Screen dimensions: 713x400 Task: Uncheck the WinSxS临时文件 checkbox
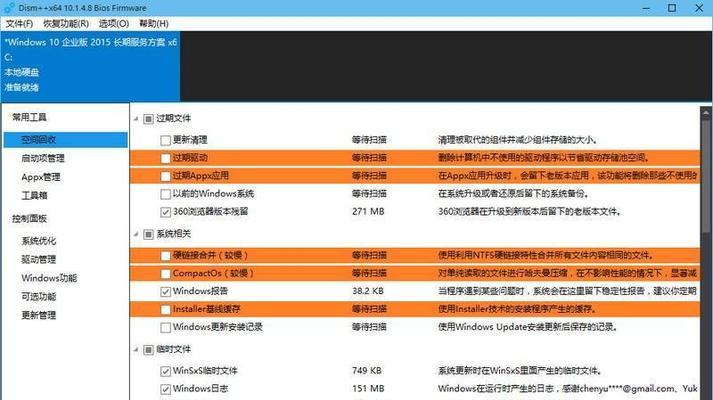coord(166,371)
